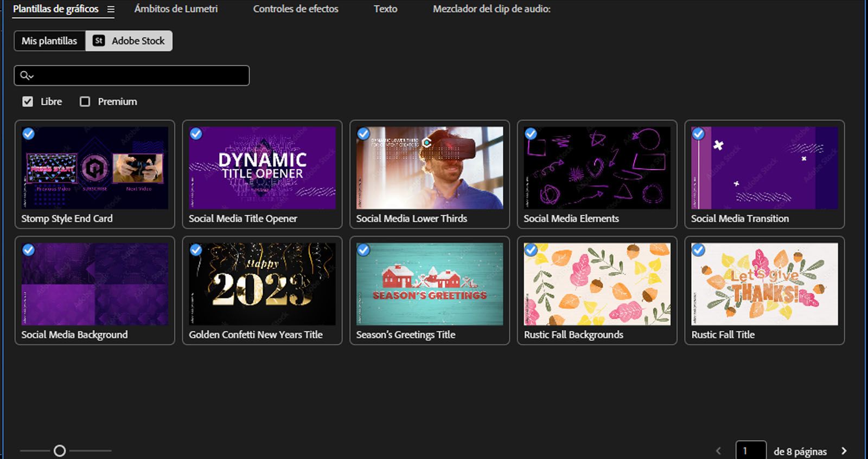Click the "Social Media Lower Thirds" label
This screenshot has width=868, height=459.
(412, 218)
